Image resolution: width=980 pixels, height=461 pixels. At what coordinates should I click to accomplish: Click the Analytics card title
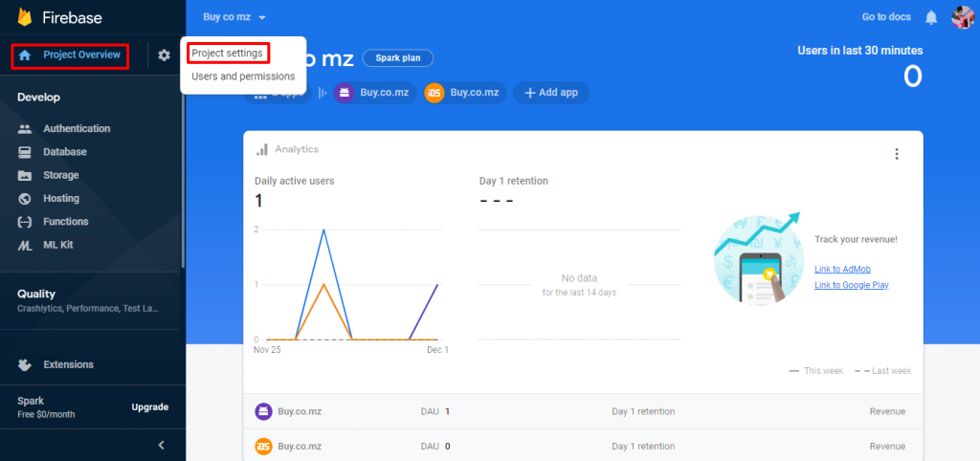(x=297, y=150)
